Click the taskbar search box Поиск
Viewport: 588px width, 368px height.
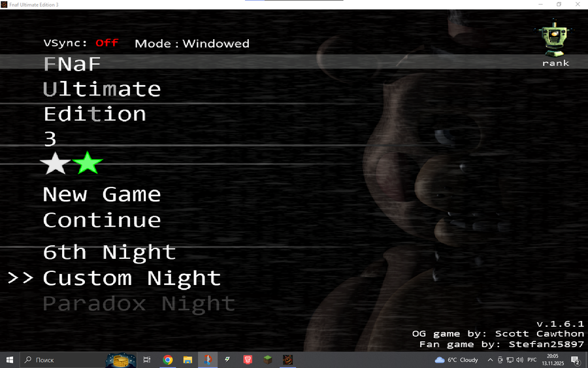point(78,360)
